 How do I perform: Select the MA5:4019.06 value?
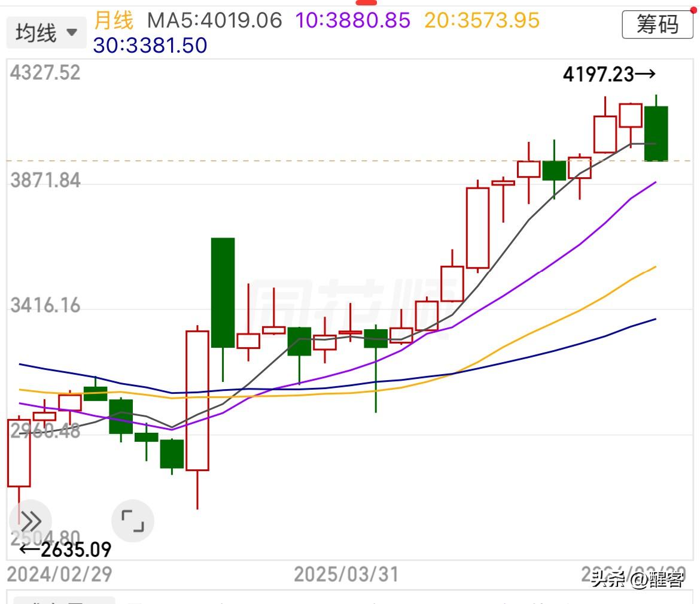pos(215,20)
